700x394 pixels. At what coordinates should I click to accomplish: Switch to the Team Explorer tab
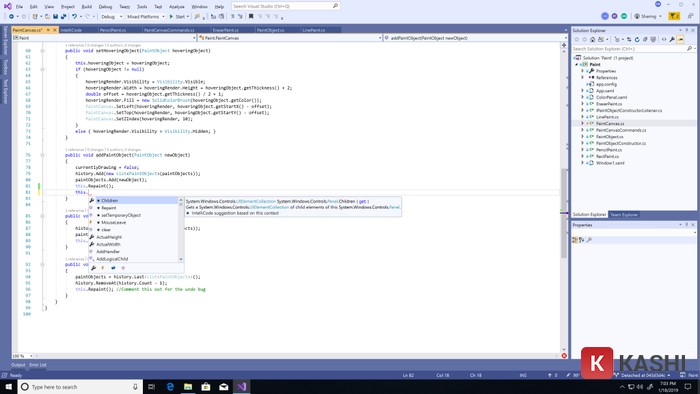click(x=624, y=215)
